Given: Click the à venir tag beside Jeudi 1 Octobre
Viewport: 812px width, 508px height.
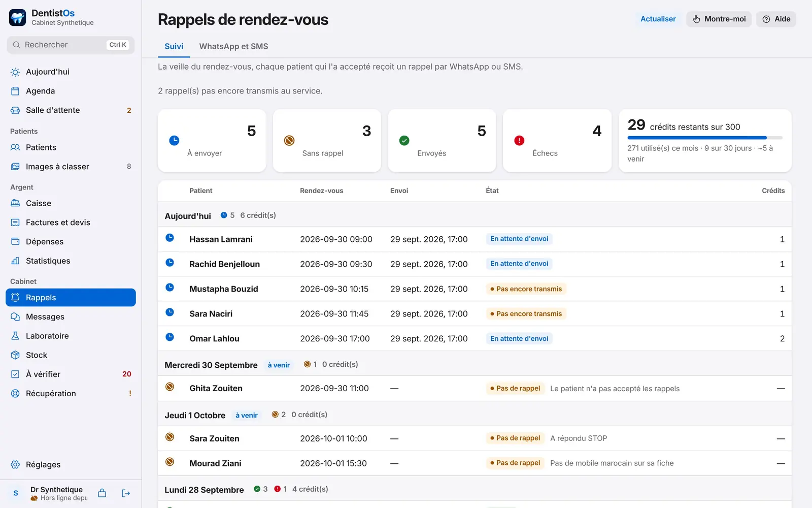Looking at the screenshot, I should click(246, 415).
